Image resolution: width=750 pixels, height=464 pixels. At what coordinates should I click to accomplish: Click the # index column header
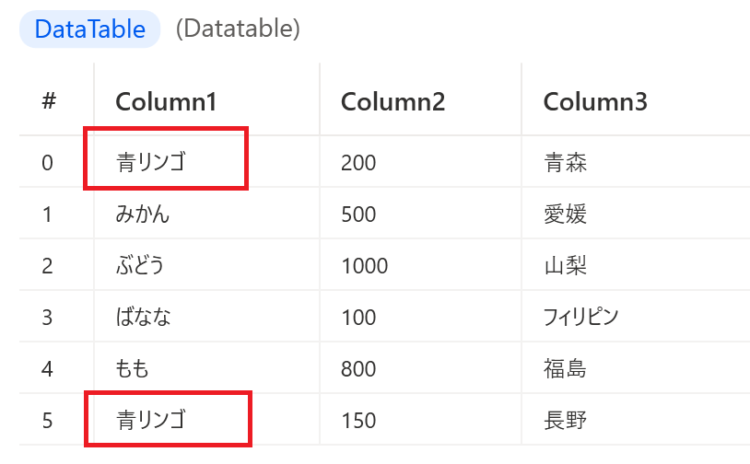[x=49, y=101]
